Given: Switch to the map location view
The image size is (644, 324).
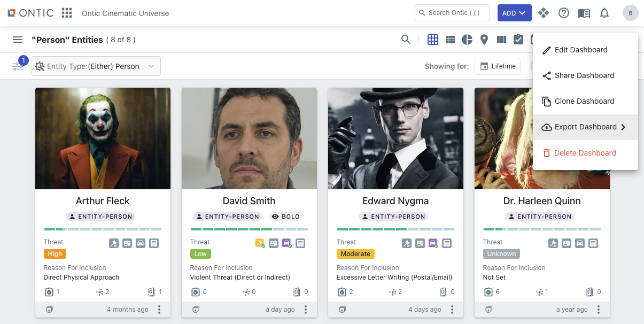Looking at the screenshot, I should click(x=484, y=40).
